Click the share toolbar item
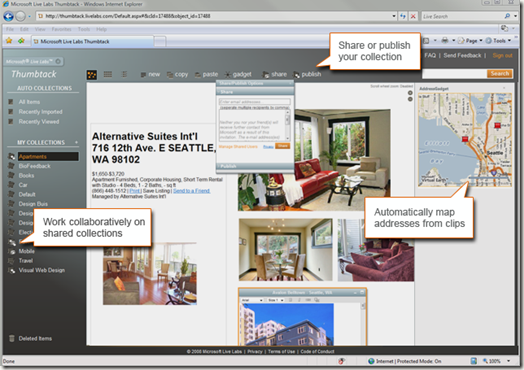The image size is (524, 370). point(275,74)
